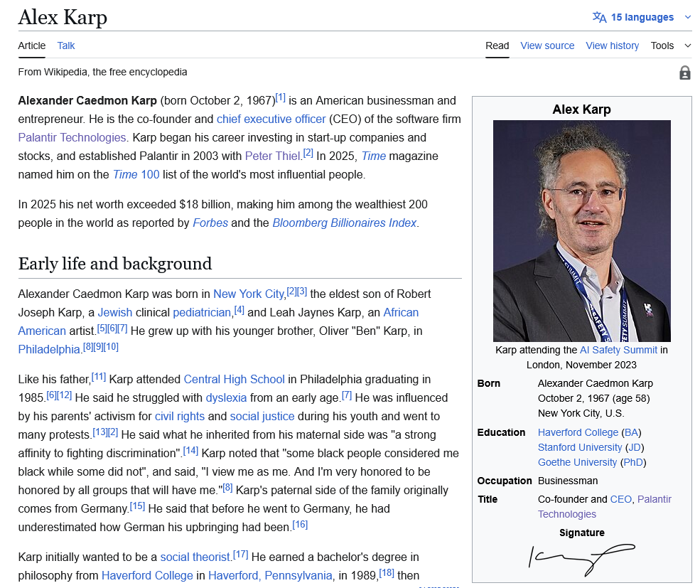Screen dimensions: 700x588
Task: Click the CEO link in the infobox Title row
Action: tap(620, 499)
